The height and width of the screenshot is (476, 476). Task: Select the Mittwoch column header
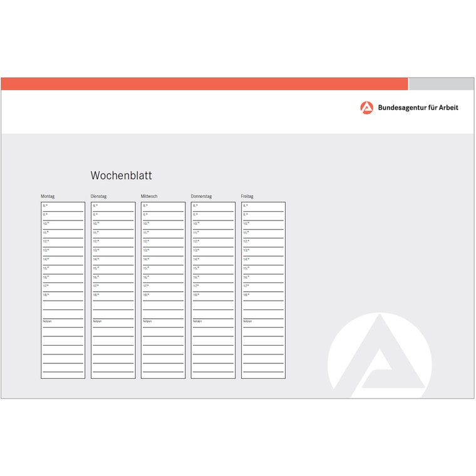coord(149,197)
